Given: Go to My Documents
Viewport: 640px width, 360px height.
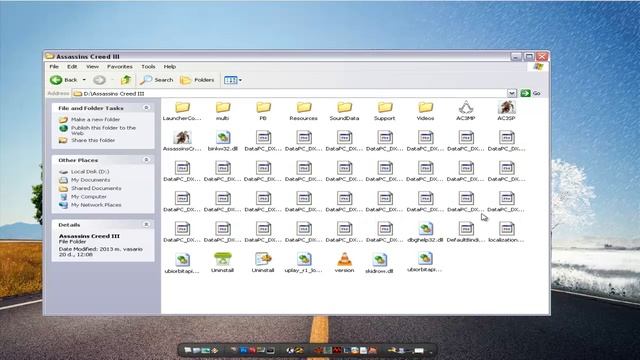Looking at the screenshot, I should (x=84, y=180).
